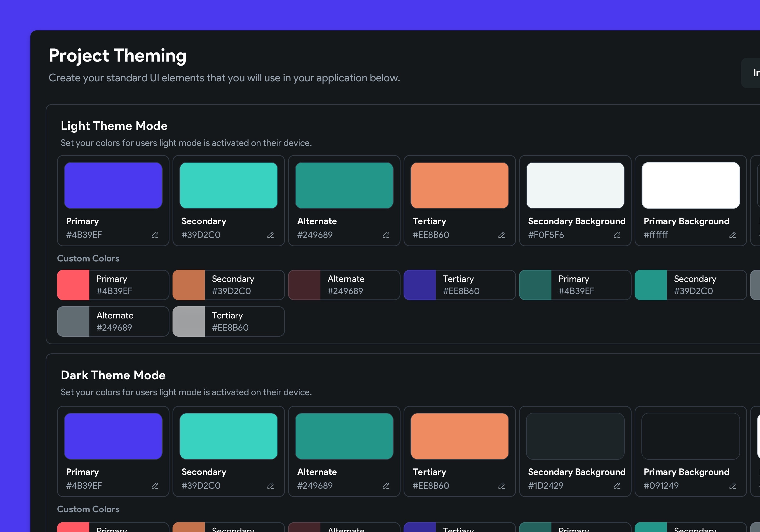
Task: Click pencil icon on Light Alternate card
Action: (x=386, y=235)
